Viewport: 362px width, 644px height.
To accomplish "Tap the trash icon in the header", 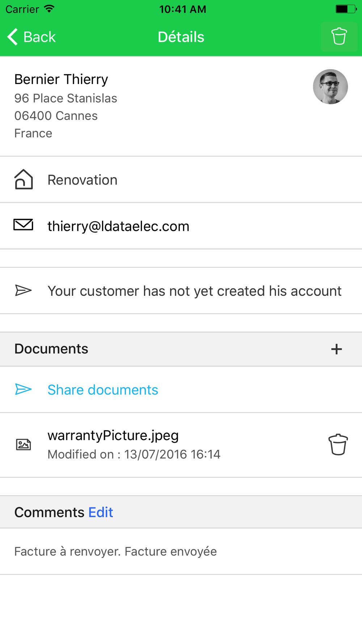I will click(x=339, y=37).
